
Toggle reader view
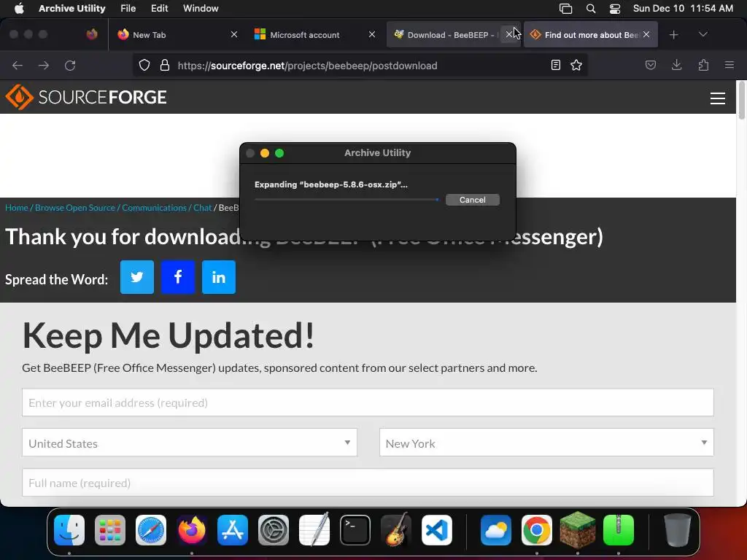click(555, 65)
